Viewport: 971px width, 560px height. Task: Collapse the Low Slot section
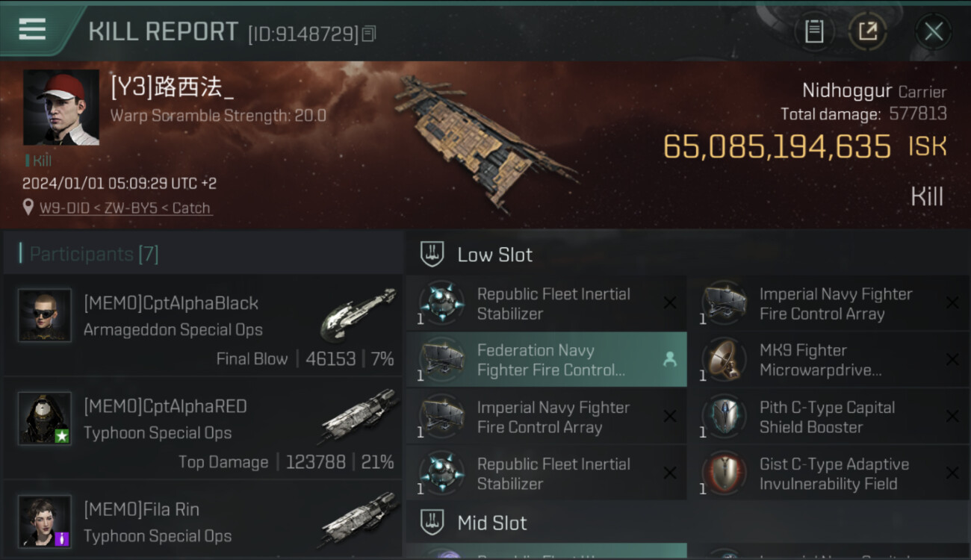494,255
